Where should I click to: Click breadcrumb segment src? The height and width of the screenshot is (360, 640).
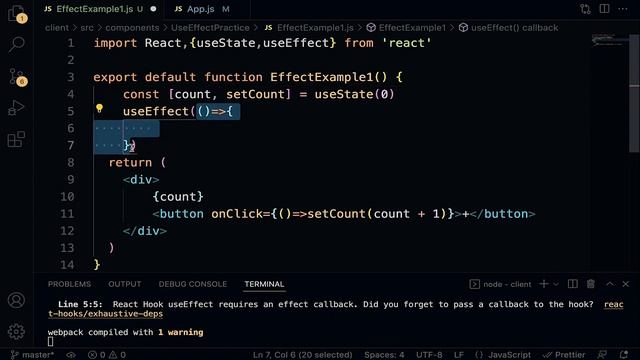point(87,28)
